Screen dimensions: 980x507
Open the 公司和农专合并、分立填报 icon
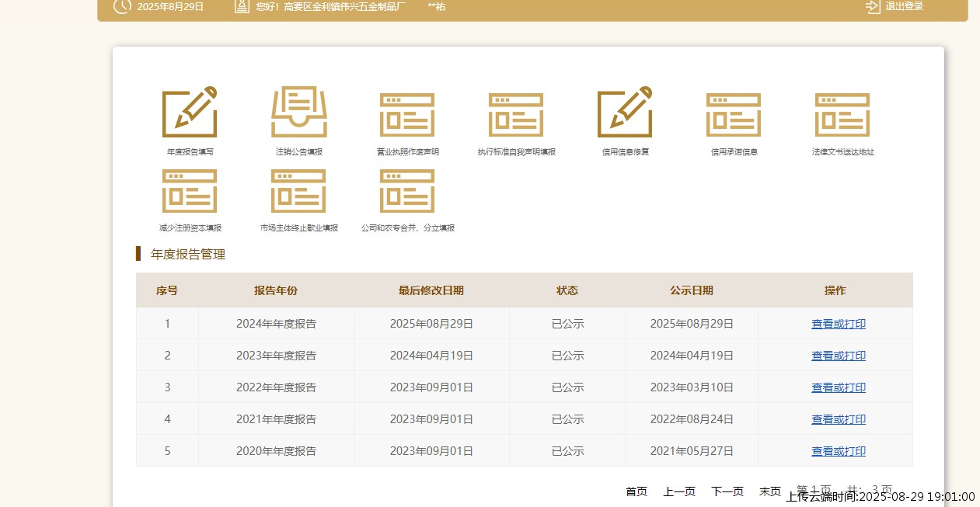[x=407, y=191]
